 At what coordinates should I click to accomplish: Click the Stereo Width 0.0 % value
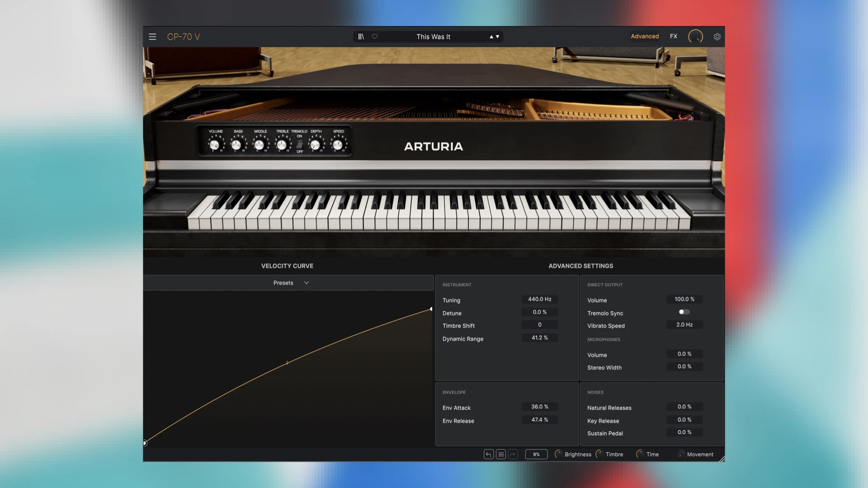(684, 366)
